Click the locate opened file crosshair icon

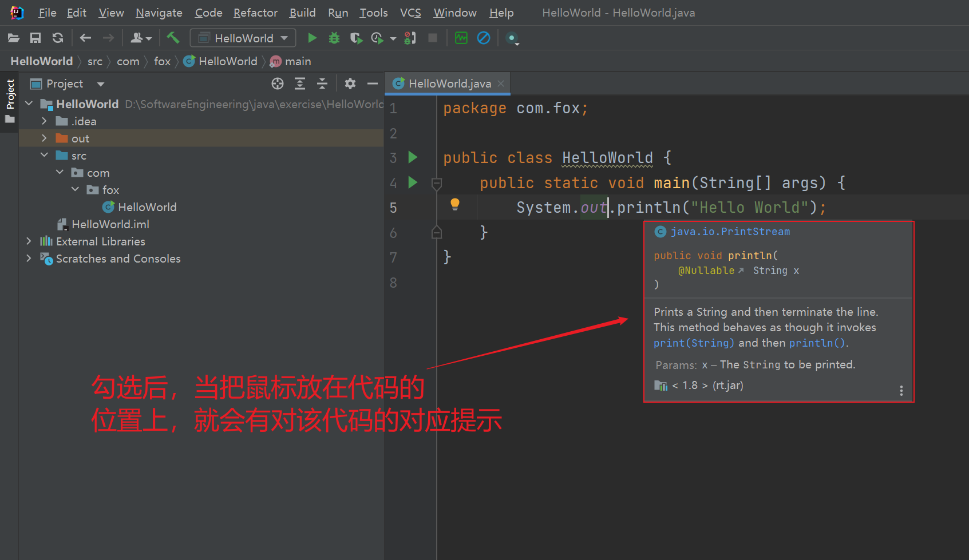point(278,84)
